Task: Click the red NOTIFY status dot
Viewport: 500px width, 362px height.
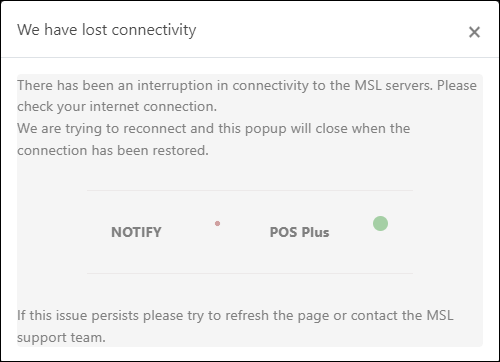Action: [x=217, y=223]
